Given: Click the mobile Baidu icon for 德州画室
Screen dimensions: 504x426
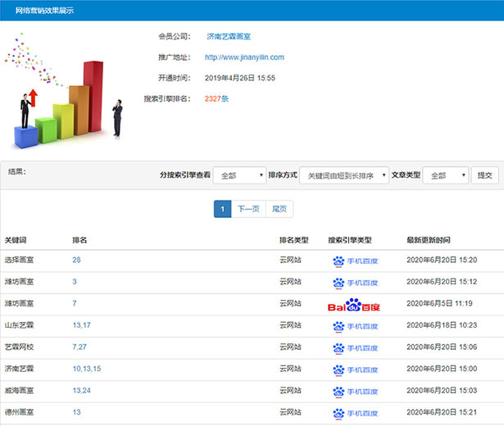Looking at the screenshot, I should click(x=355, y=412).
